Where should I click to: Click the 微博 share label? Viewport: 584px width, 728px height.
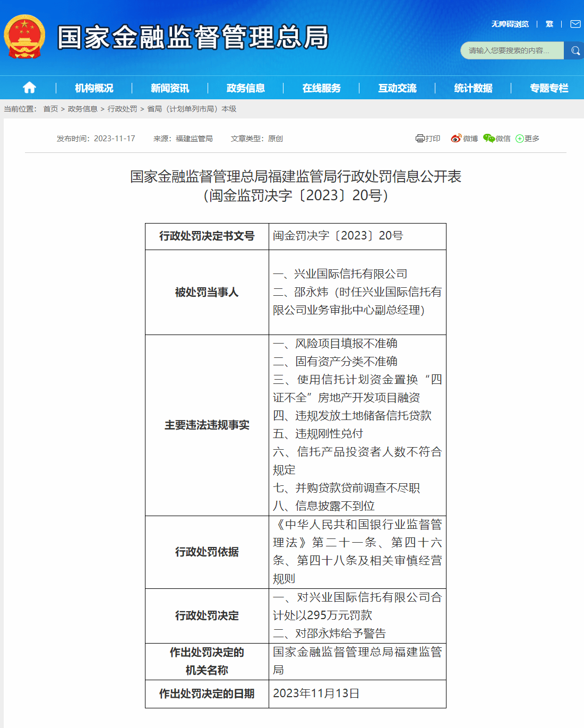pos(470,139)
